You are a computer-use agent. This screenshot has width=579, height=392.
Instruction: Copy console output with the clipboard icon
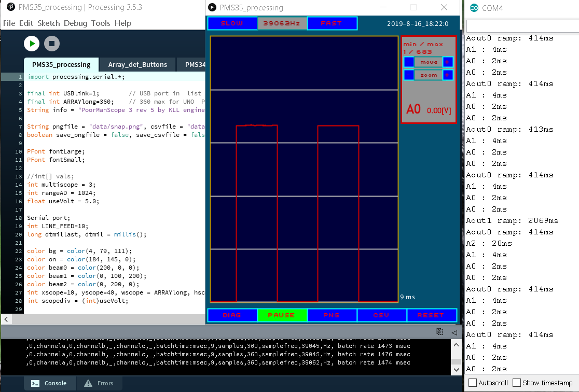[x=439, y=332]
